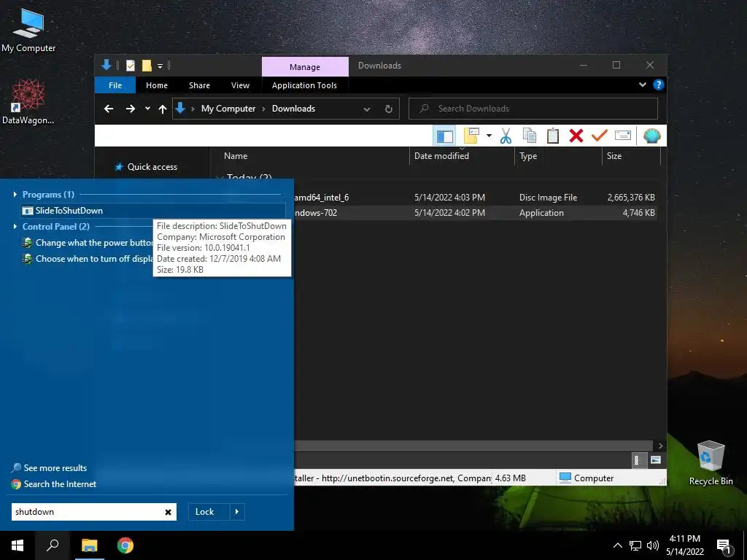Show hidden system tray icons
The image size is (747, 560).
click(617, 545)
